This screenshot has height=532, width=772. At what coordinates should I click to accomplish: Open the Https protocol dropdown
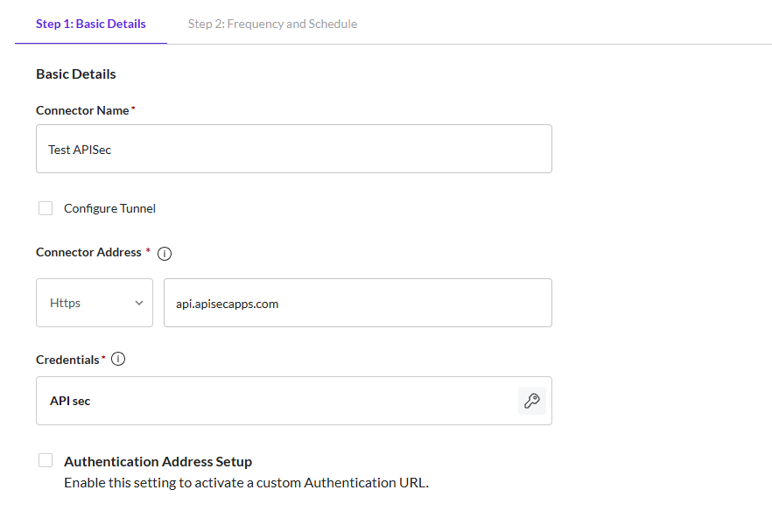(x=95, y=303)
